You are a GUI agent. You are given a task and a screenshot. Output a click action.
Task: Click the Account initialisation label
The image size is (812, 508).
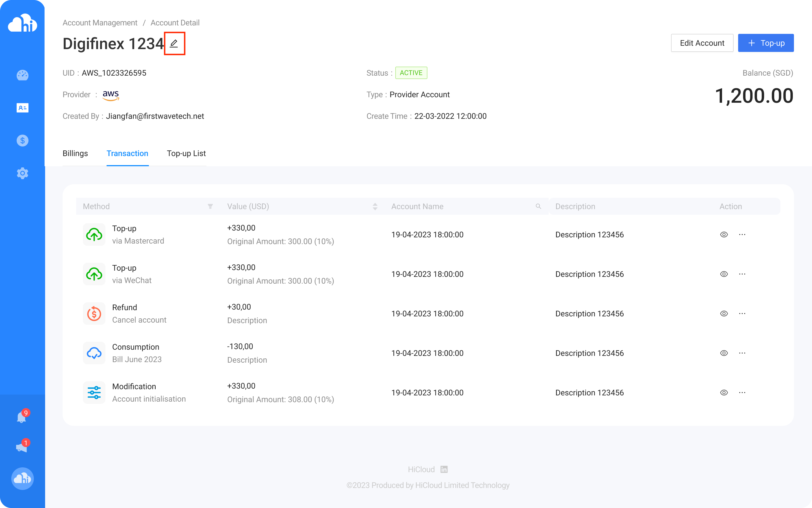coord(149,399)
